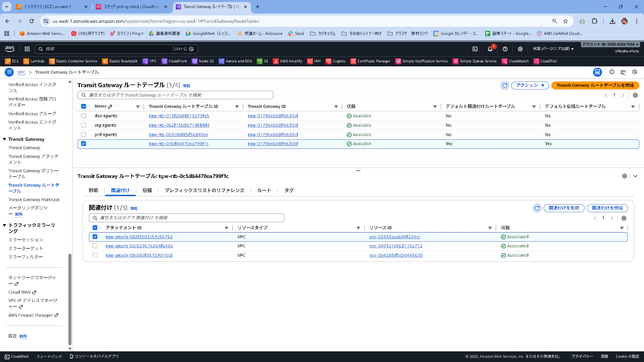Open VPC breadcrumb link
This screenshot has height=362, width=644.
point(21,72)
